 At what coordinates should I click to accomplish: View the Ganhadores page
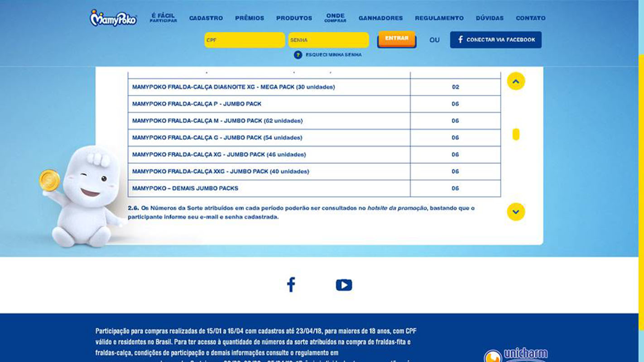(x=380, y=18)
